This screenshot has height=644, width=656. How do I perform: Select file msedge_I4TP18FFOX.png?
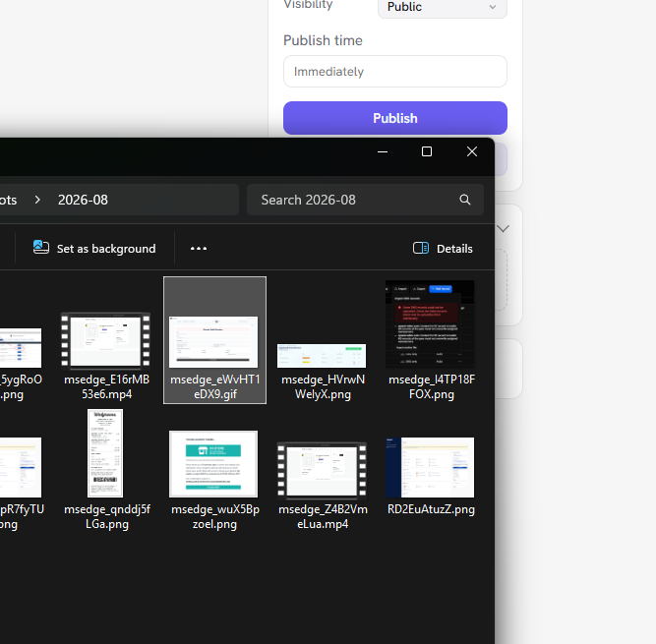click(431, 340)
